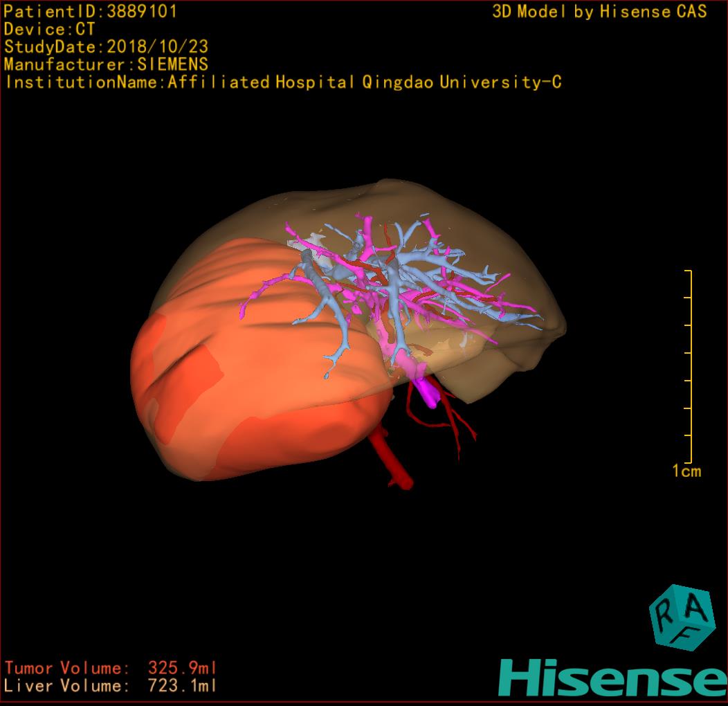Click the orientation cube in the corner
The height and width of the screenshot is (706, 728).
(x=682, y=617)
